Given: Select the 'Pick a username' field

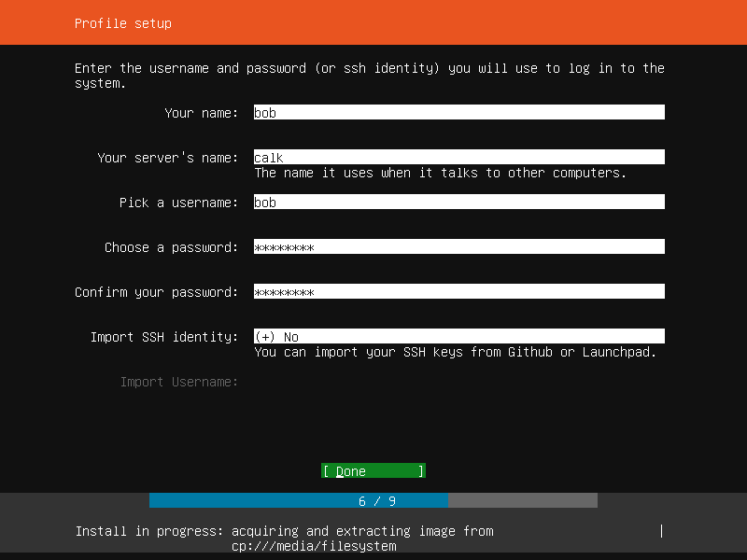Looking at the screenshot, I should [x=458, y=202].
